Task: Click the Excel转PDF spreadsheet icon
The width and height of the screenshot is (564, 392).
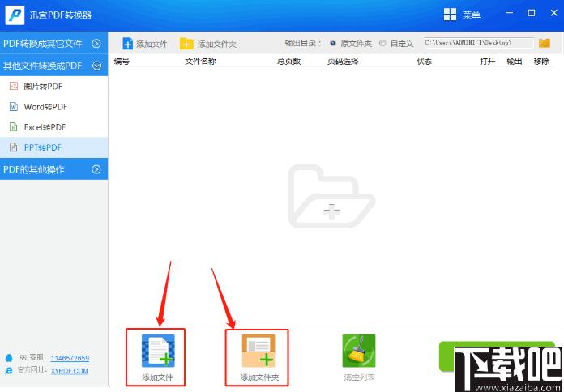Action: [14, 127]
